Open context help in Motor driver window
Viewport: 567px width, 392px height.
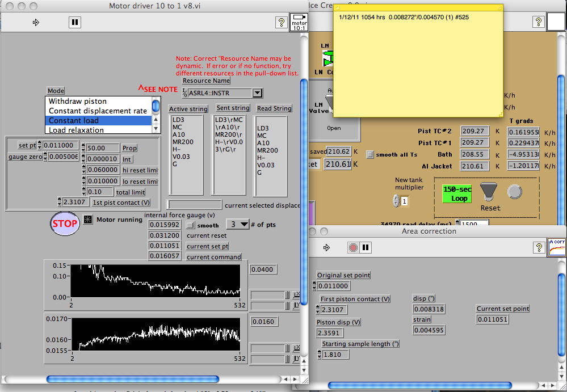click(x=281, y=22)
